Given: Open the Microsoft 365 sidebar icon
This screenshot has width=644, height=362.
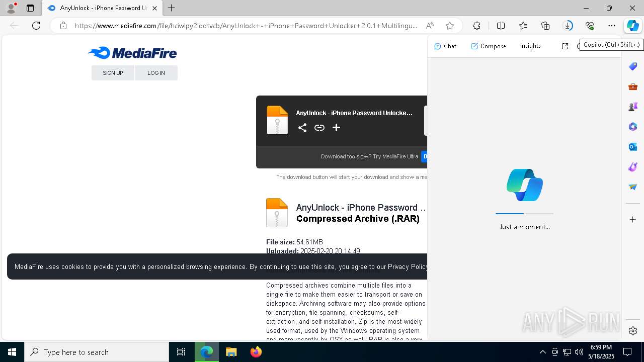Looking at the screenshot, I should click(633, 127).
